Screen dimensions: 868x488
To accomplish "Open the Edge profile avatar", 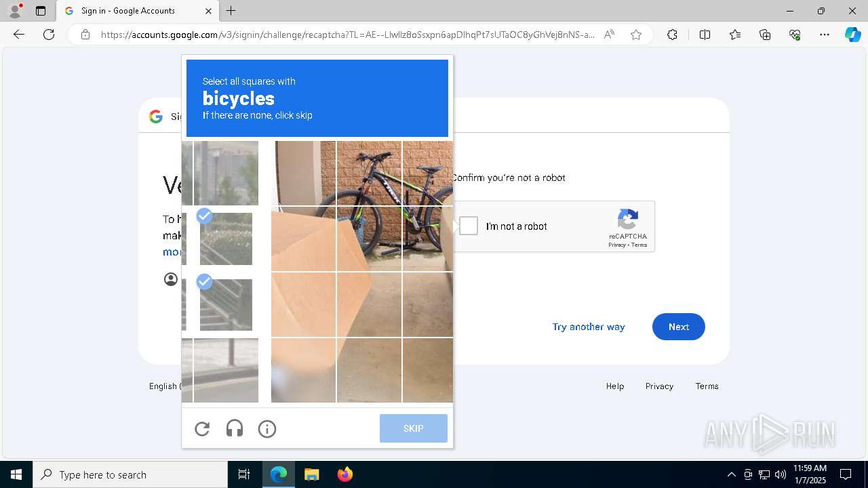I will click(14, 11).
